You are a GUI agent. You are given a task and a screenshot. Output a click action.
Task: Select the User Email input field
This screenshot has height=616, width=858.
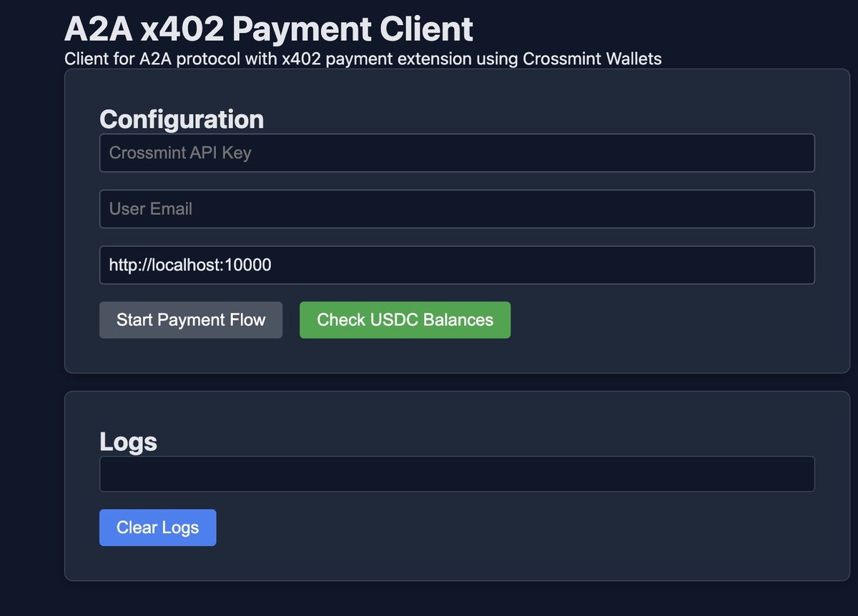point(457,209)
